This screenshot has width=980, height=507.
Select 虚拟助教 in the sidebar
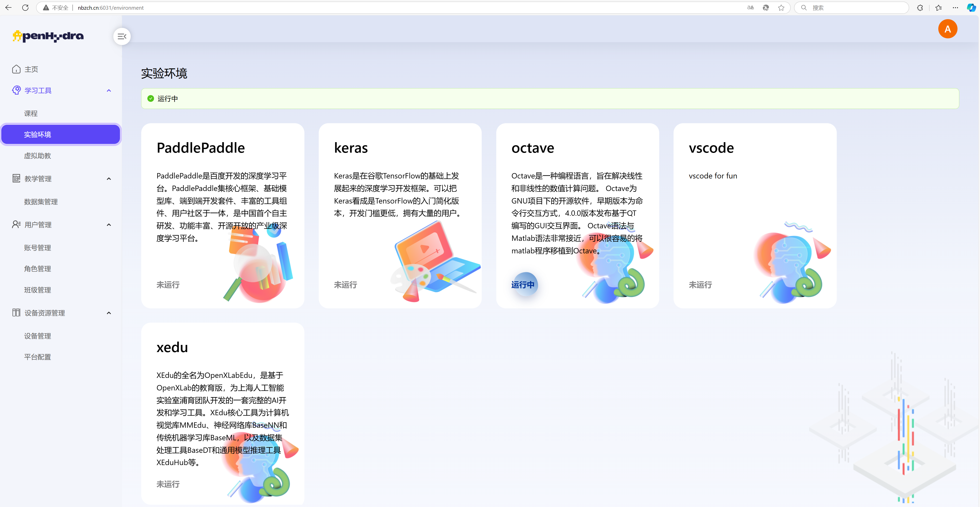(x=37, y=155)
